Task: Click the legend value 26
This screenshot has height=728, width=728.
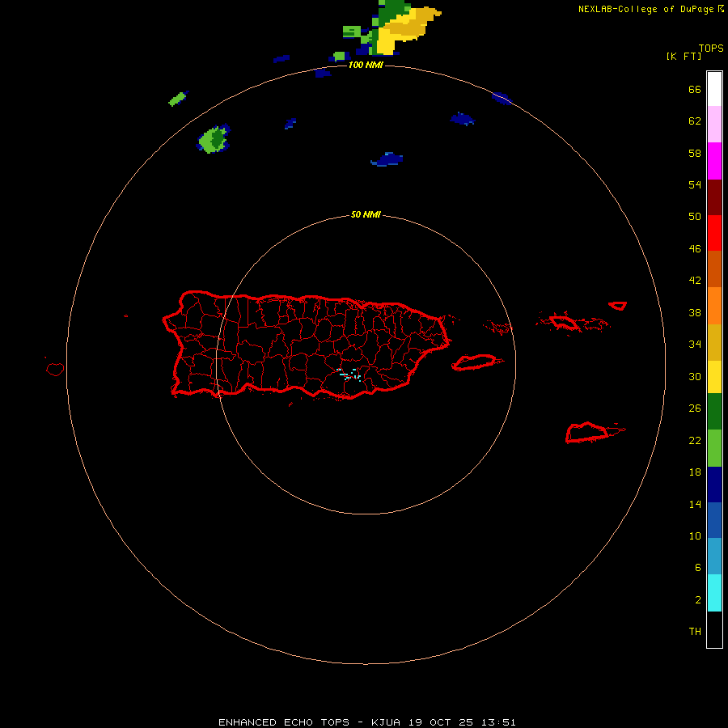Action: 695,408
